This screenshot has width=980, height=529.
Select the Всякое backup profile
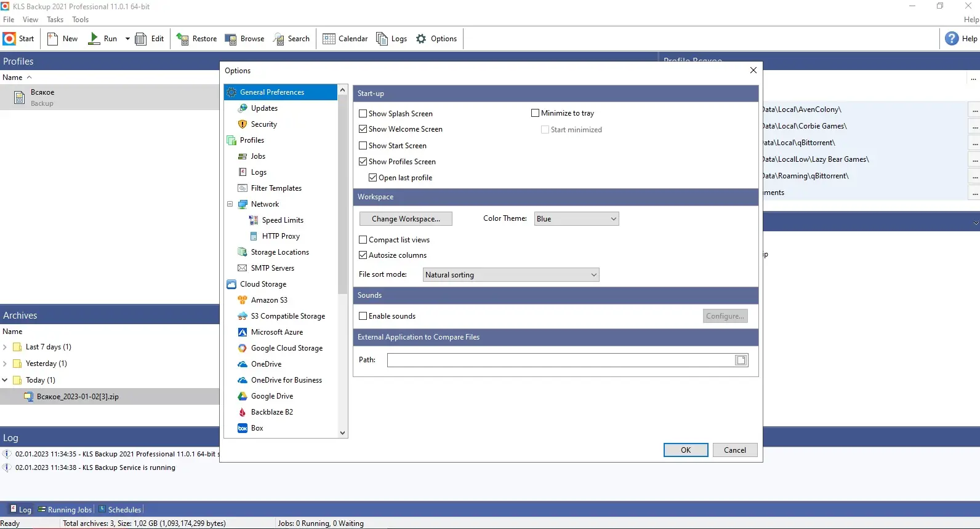pos(110,98)
